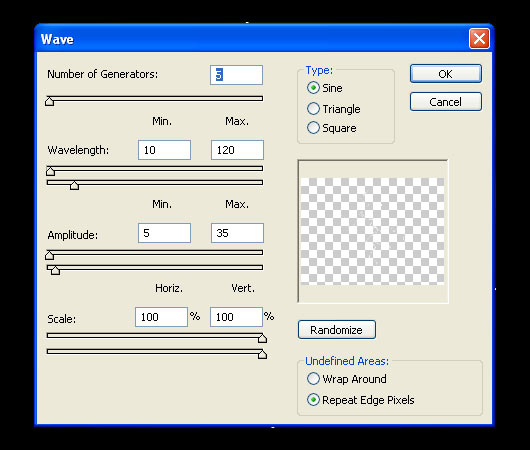Click the wave effect preview thumbnail
530x450 pixels.
(373, 231)
